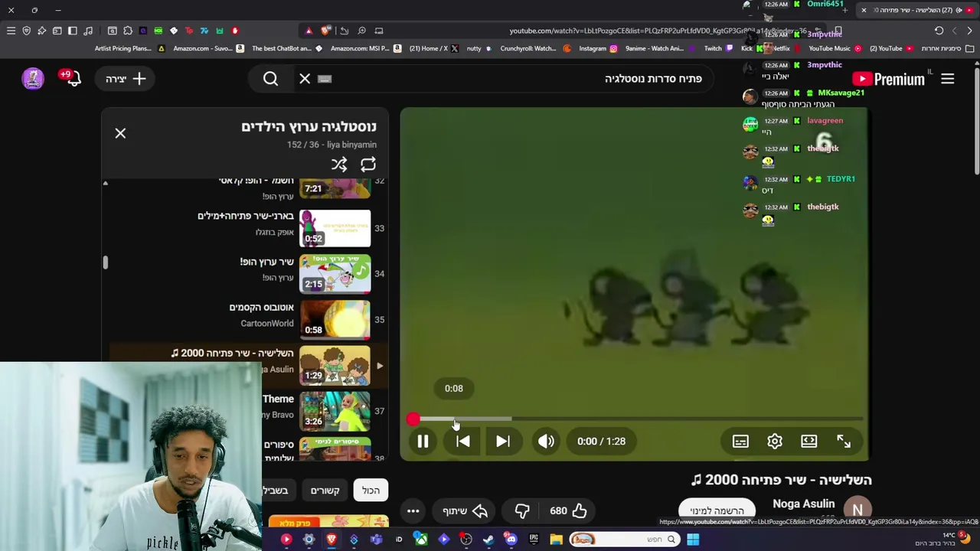Skip to the previous video in the playlist
The width and height of the screenshot is (980, 551).
pos(463,442)
